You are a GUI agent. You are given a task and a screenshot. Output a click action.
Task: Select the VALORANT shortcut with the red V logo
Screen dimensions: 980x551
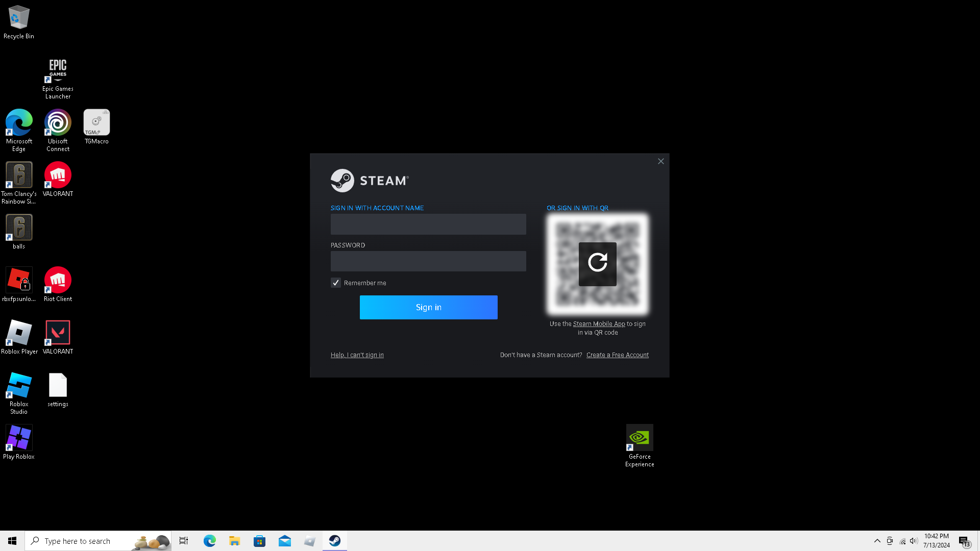(x=58, y=337)
